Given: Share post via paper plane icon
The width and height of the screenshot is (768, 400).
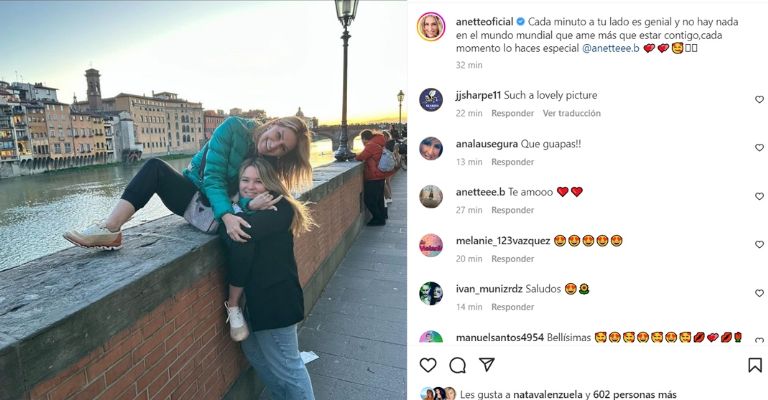Looking at the screenshot, I should (486, 364).
